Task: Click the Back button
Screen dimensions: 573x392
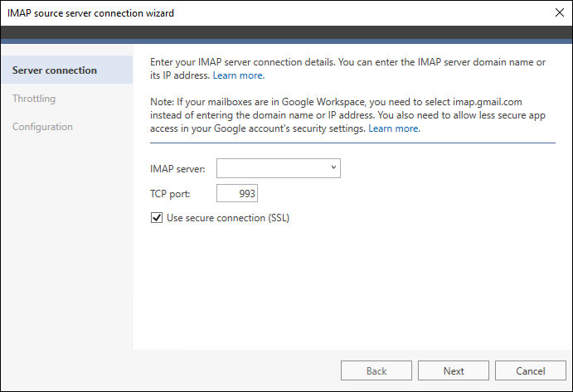Action: [x=376, y=370]
